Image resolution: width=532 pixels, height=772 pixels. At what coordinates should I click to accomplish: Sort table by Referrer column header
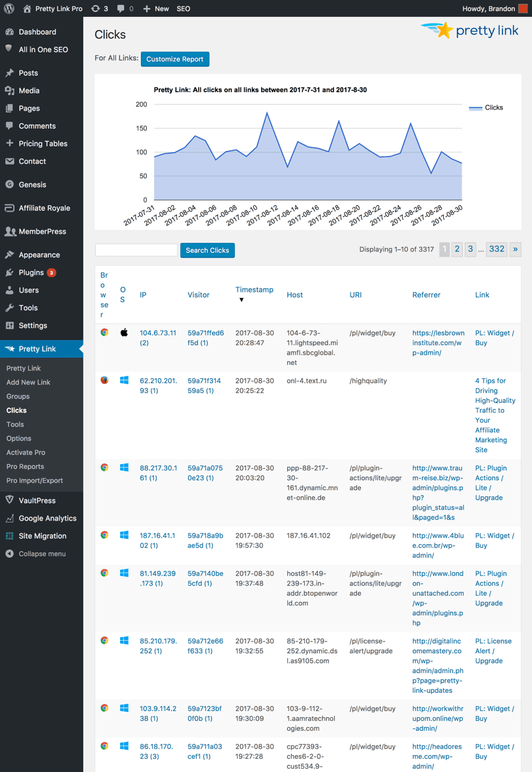(x=426, y=295)
